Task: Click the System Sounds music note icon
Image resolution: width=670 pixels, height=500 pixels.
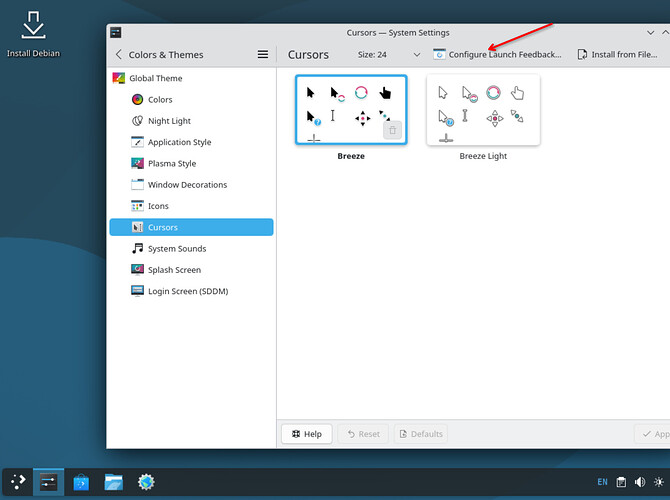Action: (x=137, y=248)
